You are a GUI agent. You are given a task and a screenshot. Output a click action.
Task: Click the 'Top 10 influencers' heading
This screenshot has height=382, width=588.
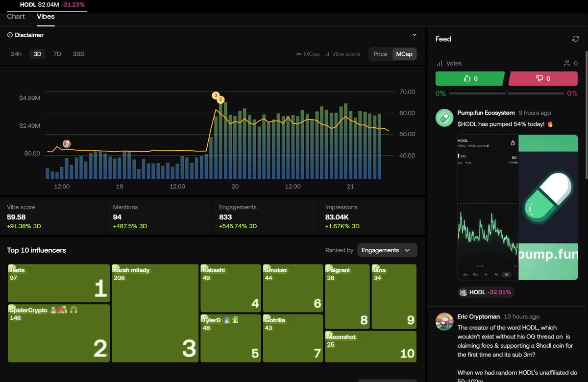36,250
